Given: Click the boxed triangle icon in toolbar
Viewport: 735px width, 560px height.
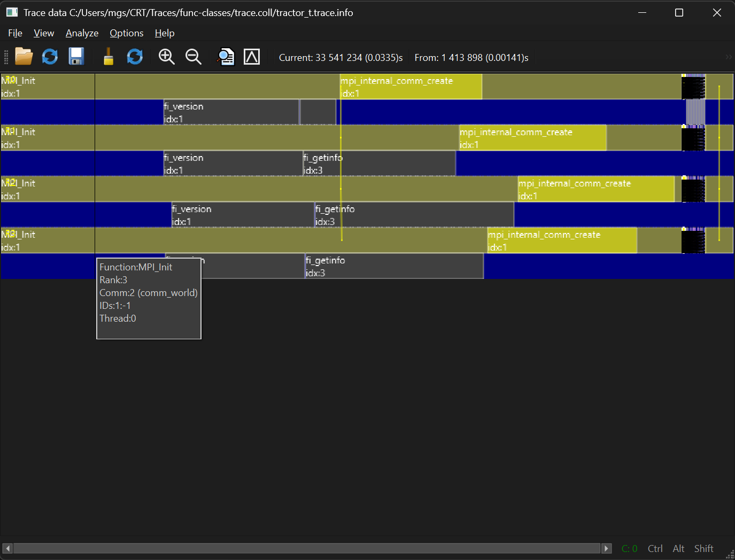Looking at the screenshot, I should [x=252, y=56].
